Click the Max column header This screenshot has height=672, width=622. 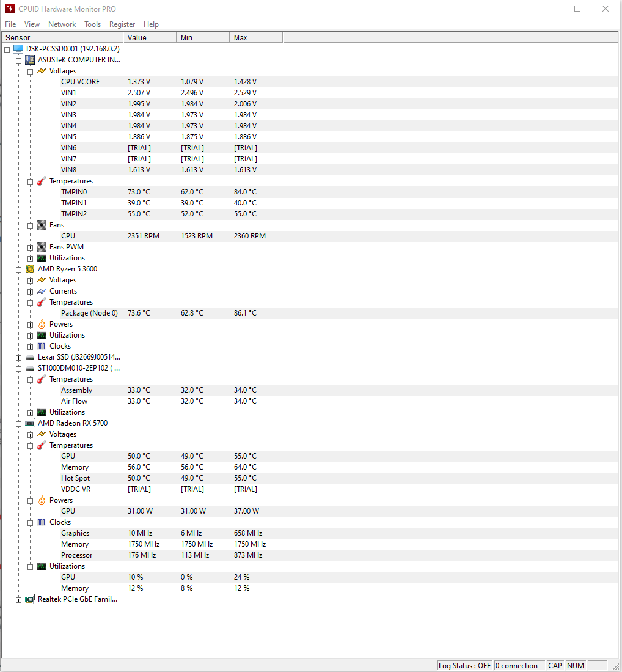click(x=256, y=38)
